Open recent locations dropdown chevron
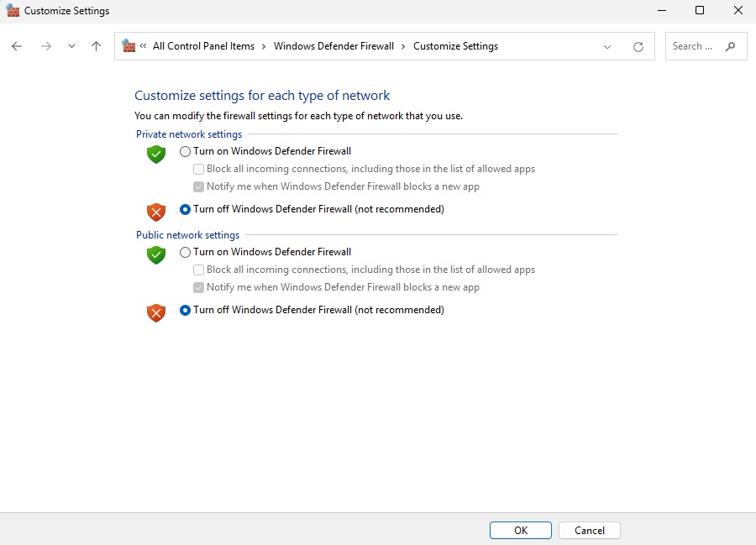Viewport: 756px width, 545px height. click(71, 46)
